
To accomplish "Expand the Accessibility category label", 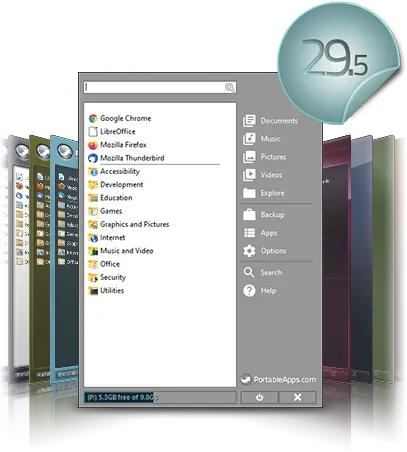I will tap(120, 171).
